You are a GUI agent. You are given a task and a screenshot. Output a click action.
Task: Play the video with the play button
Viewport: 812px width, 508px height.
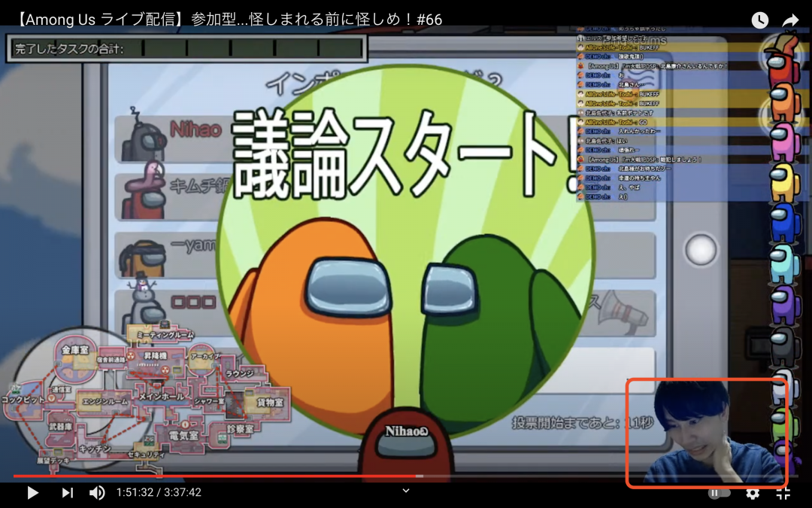click(32, 492)
